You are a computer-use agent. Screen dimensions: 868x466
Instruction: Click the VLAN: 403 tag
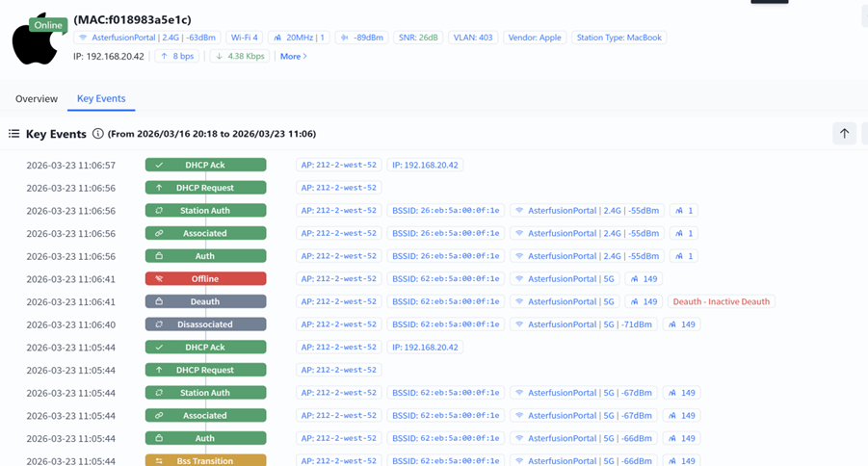pos(473,38)
